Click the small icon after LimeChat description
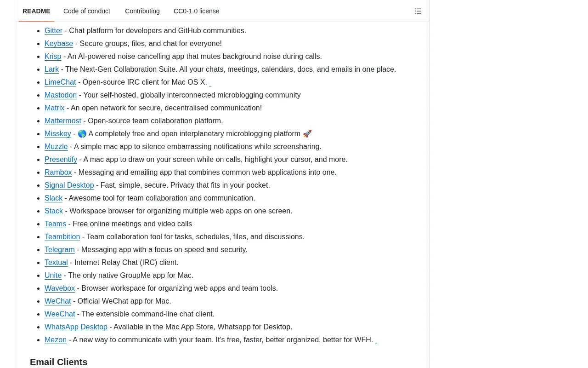 click(210, 83)
